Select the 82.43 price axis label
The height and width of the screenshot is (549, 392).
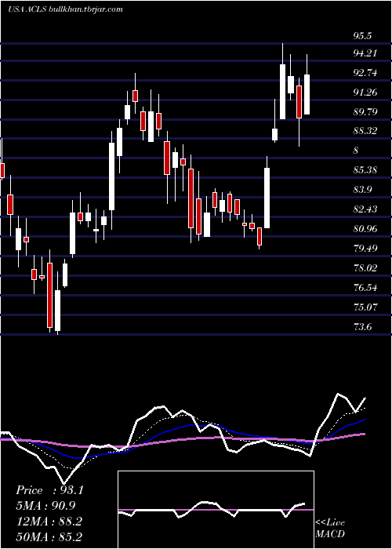tap(365, 209)
